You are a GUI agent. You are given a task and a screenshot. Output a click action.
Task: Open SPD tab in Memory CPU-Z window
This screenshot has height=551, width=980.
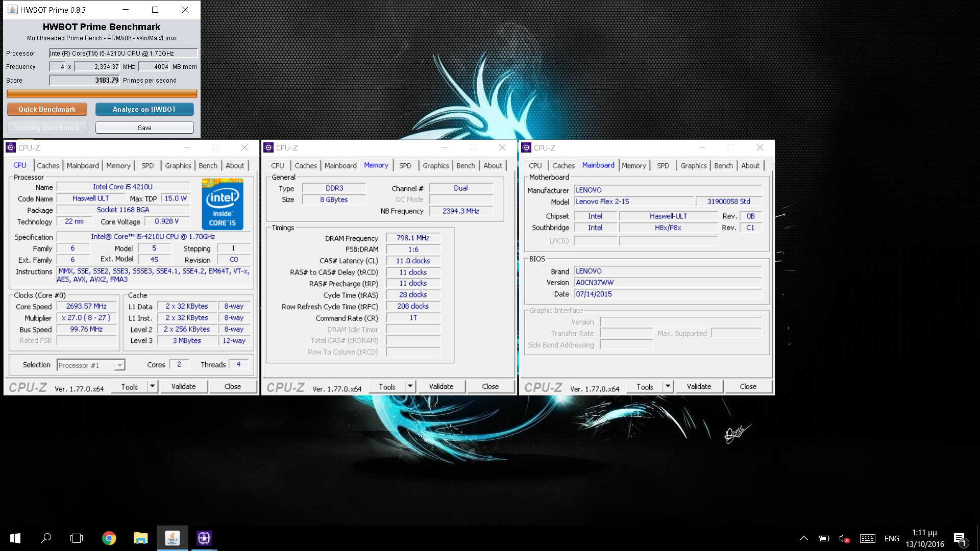[405, 165]
